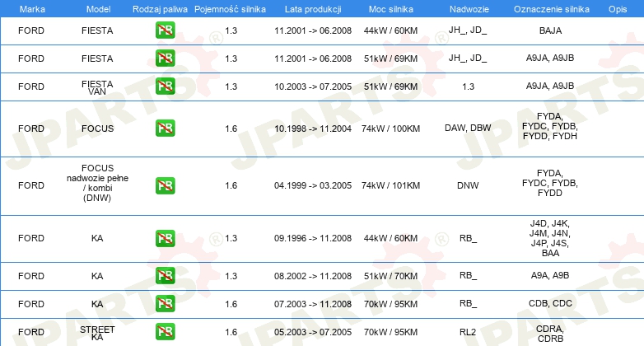Viewport: 644px width, 346px height.
Task: Select the FIESTA VAN model cell
Action: 97,87
